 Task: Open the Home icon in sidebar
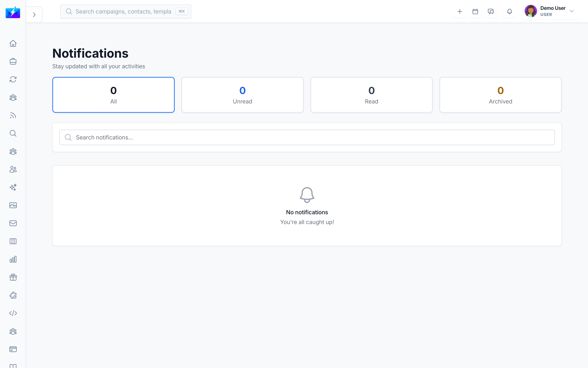click(x=13, y=43)
